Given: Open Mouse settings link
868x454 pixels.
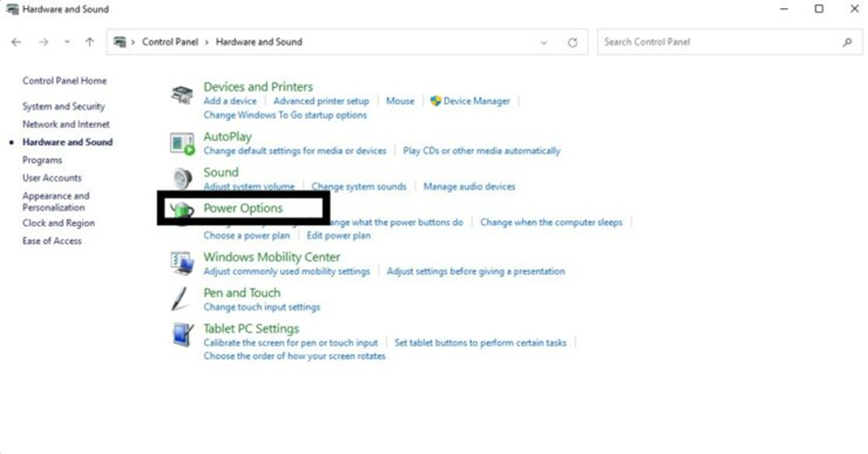Looking at the screenshot, I should pos(401,101).
